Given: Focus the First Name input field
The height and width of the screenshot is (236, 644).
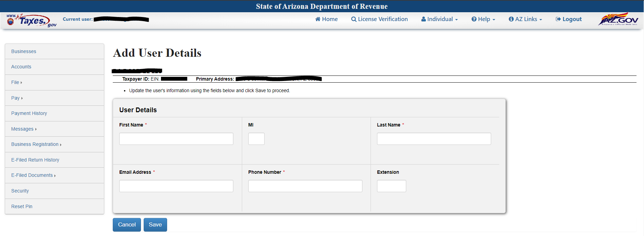Looking at the screenshot, I should (x=176, y=139).
